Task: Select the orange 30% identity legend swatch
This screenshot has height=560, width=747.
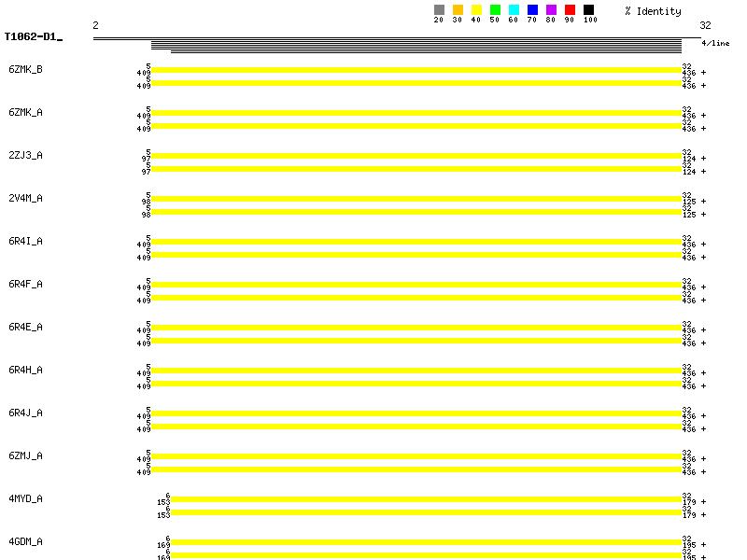Action: (458, 10)
